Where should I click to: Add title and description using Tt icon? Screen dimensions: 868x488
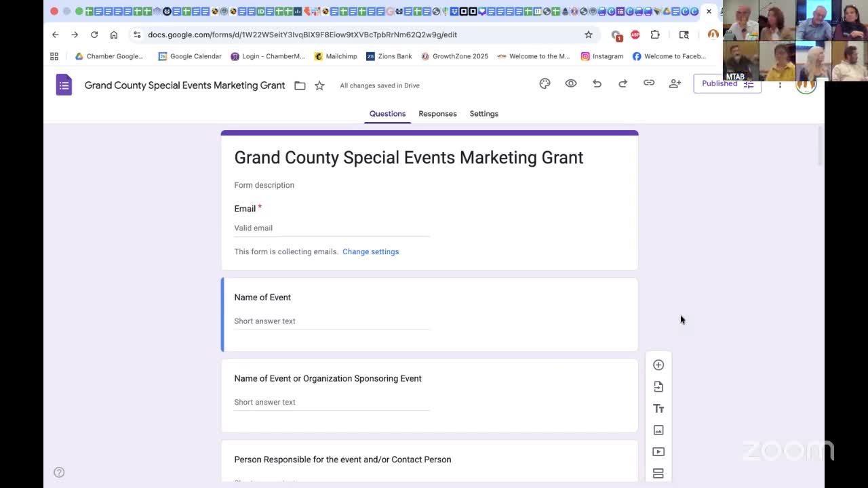click(x=658, y=408)
